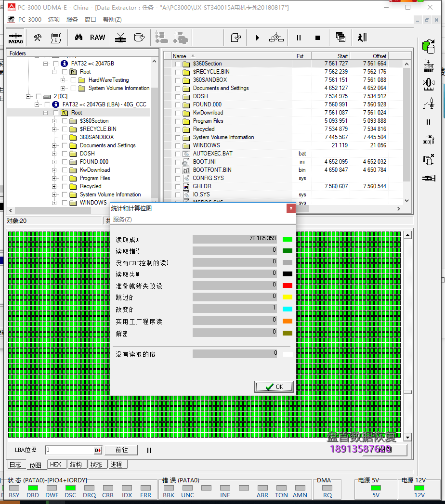Click the cyan 改变的 color swatch
Viewport: 445px width, 504px height.
pyautogui.click(x=288, y=309)
